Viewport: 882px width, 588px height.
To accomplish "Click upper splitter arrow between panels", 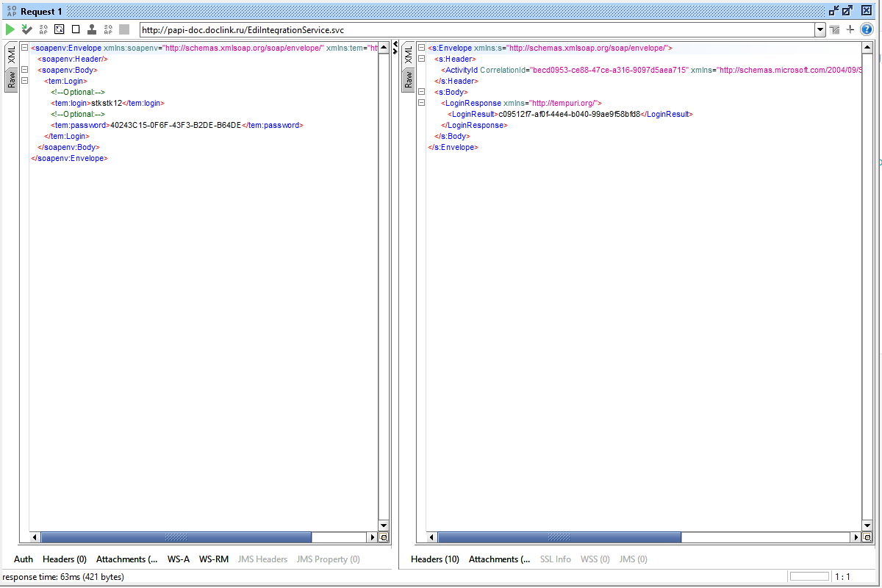I will pos(395,45).
